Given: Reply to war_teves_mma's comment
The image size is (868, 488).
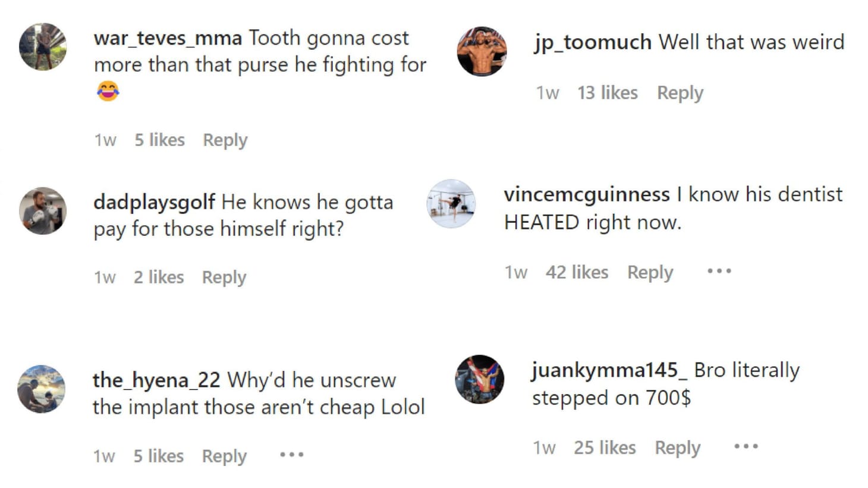Looking at the screenshot, I should 225,140.
